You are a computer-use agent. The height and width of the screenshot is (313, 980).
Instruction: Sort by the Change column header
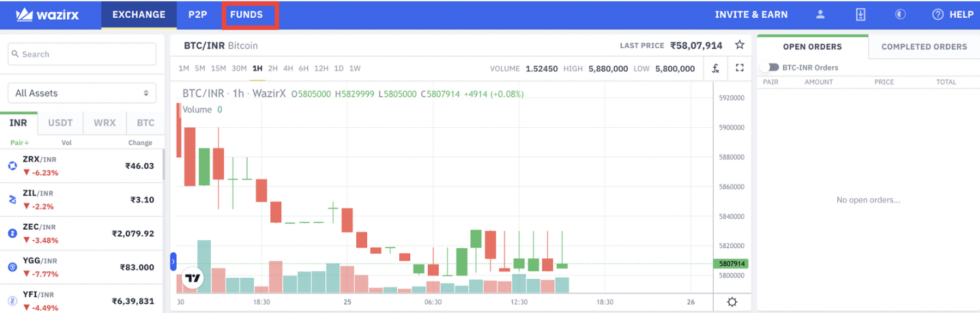point(141,143)
